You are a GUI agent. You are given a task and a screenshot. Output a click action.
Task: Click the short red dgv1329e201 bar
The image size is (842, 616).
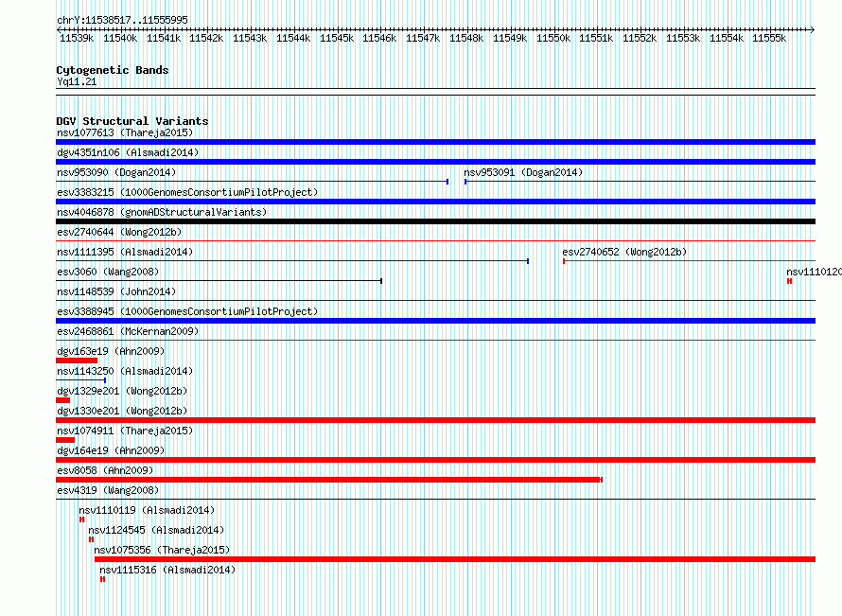(62, 400)
